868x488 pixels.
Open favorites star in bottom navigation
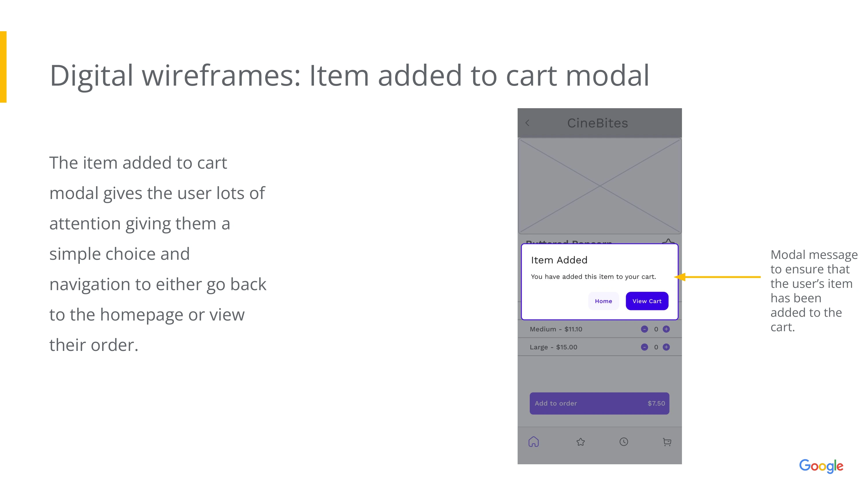581,441
